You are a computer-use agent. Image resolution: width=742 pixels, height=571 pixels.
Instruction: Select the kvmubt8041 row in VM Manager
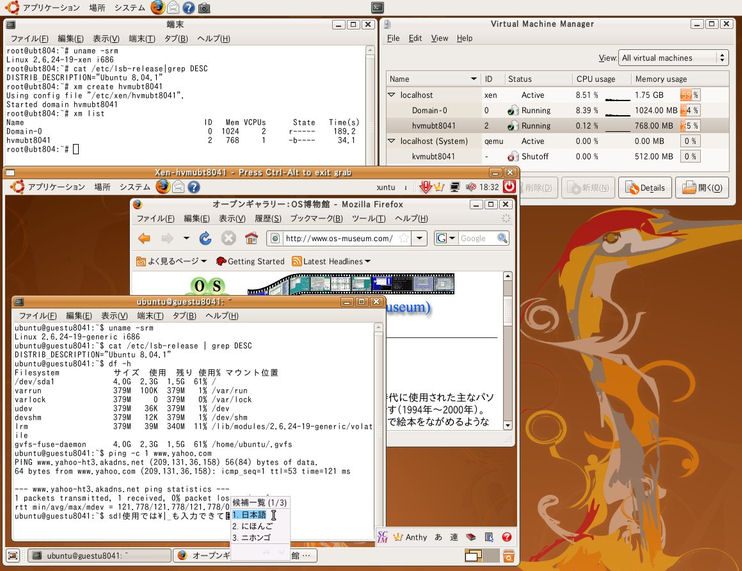click(557, 156)
